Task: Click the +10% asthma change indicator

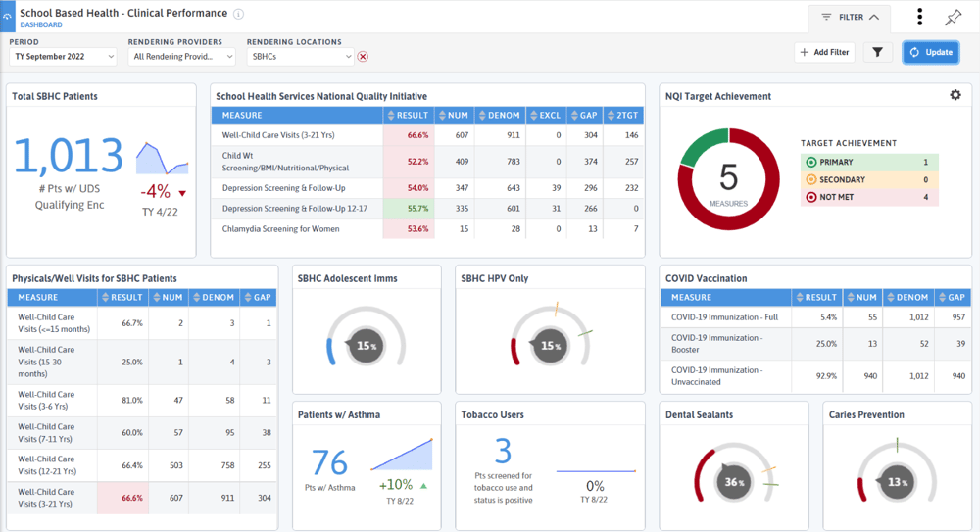Action: pyautogui.click(x=403, y=485)
